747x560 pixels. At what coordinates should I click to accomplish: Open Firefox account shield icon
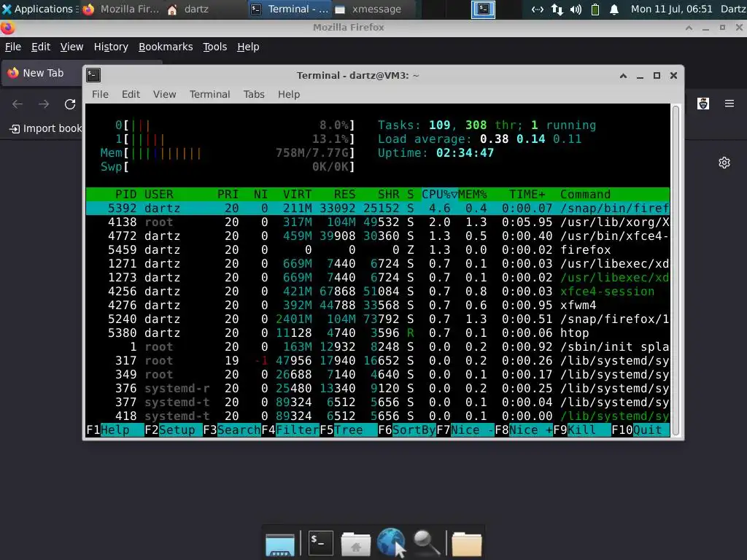703,104
